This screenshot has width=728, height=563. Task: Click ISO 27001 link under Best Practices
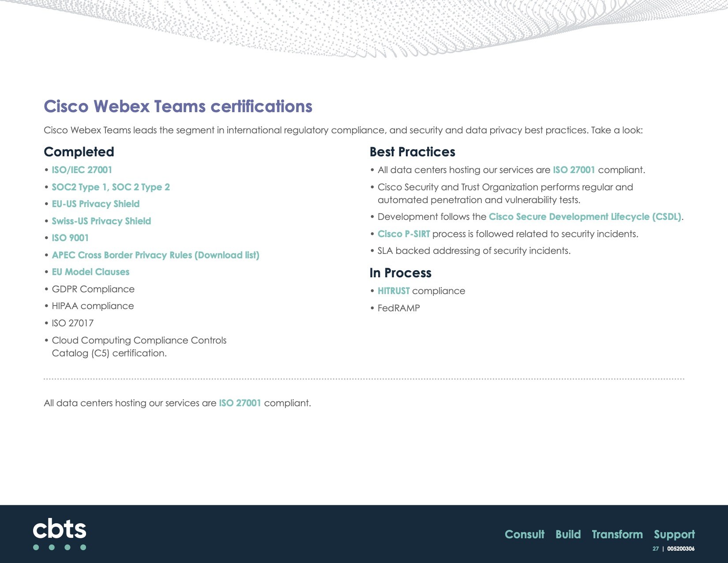[574, 170]
